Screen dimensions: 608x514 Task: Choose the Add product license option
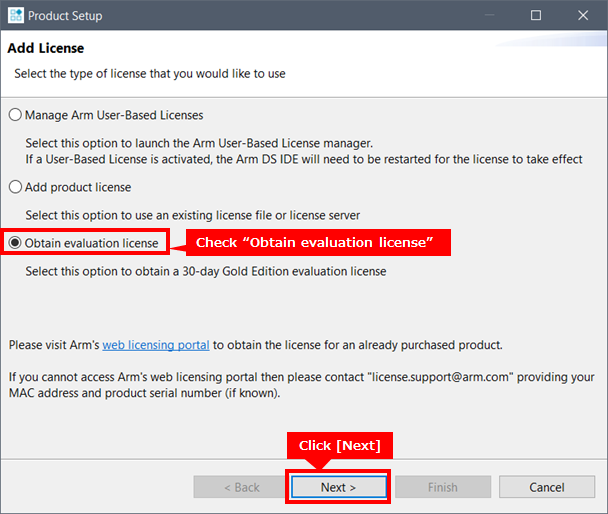pyautogui.click(x=15, y=187)
